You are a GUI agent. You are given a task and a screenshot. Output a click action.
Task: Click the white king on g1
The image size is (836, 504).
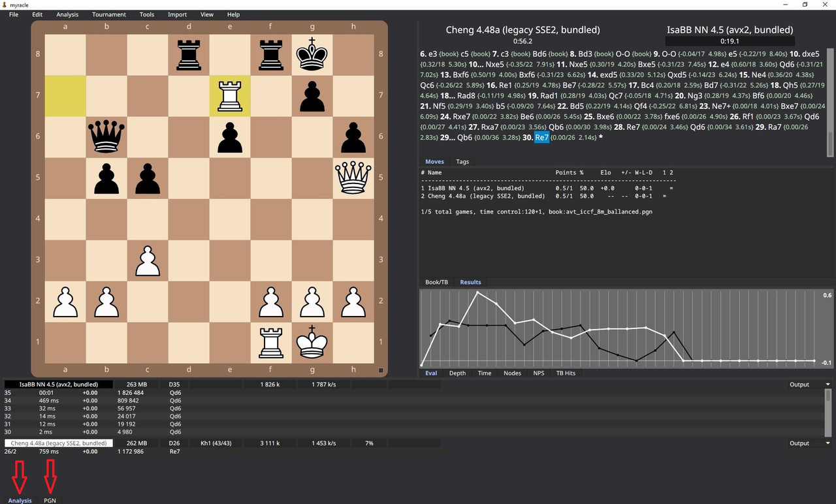coord(312,342)
